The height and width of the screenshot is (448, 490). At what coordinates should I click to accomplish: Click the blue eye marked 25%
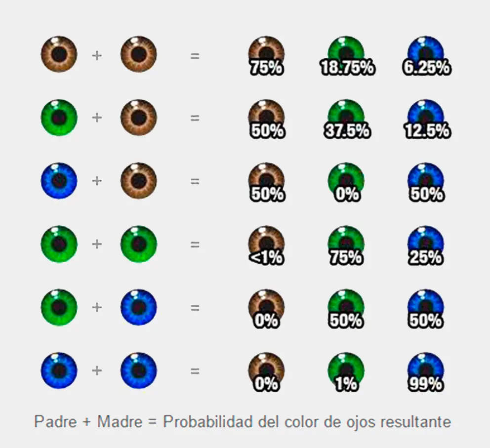pyautogui.click(x=426, y=245)
